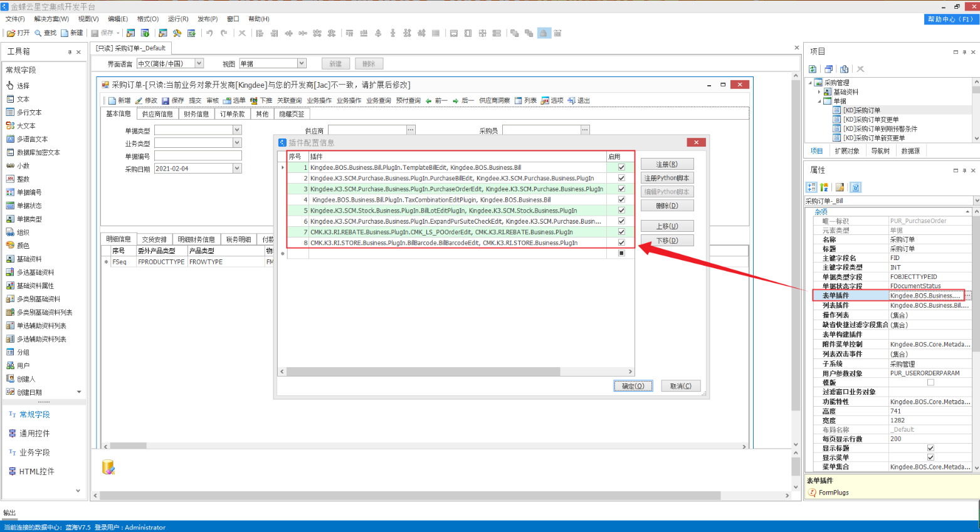This screenshot has width=980, height=532.
Task: Pin the 工具箱 panel with the pushpin icon
Action: 70,52
